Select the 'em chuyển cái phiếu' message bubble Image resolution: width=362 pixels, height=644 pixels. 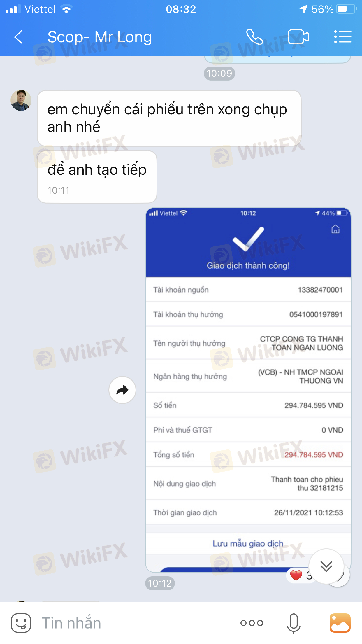[169, 118]
